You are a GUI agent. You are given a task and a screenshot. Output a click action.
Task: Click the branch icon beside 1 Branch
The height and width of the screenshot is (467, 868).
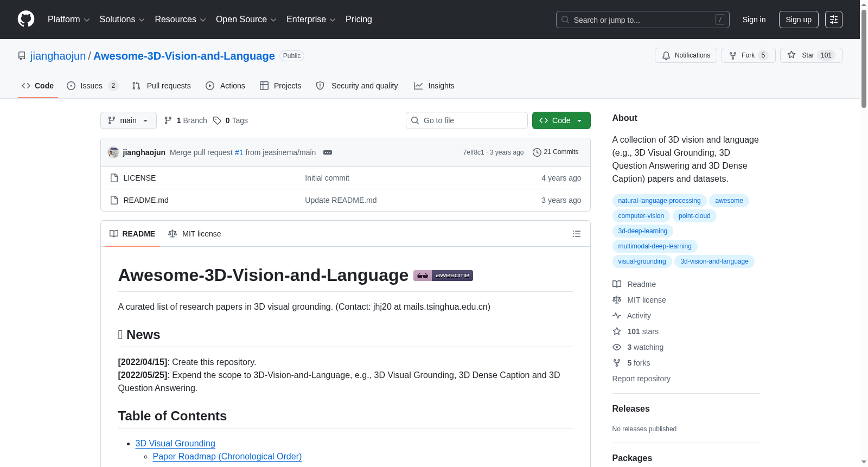click(x=168, y=120)
